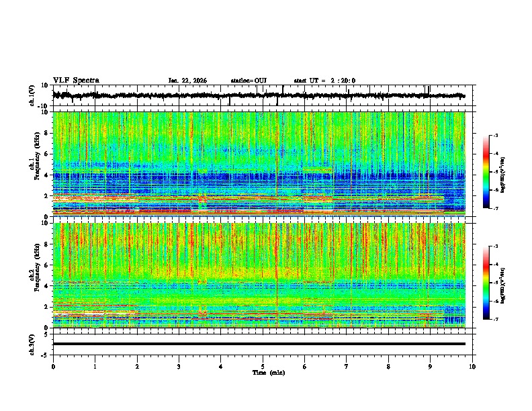532x411 pixels.
Task: Click the ch.2 spectrogram plot
Action: click(259, 275)
